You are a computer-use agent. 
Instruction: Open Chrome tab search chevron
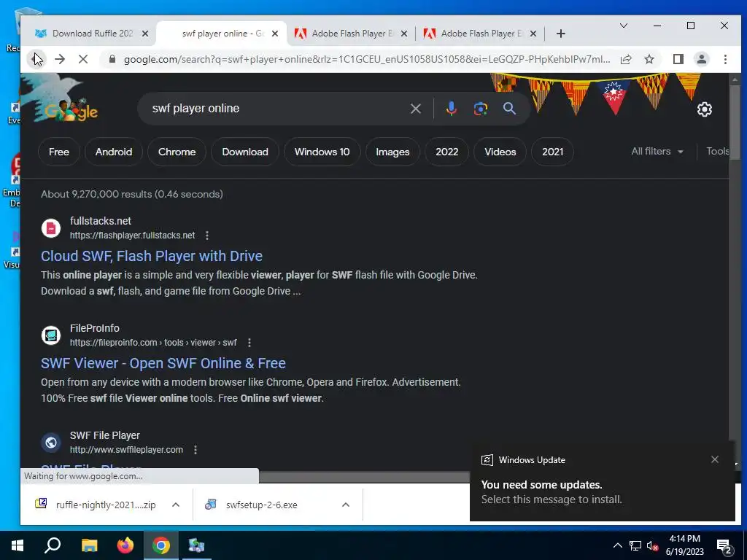pos(623,26)
